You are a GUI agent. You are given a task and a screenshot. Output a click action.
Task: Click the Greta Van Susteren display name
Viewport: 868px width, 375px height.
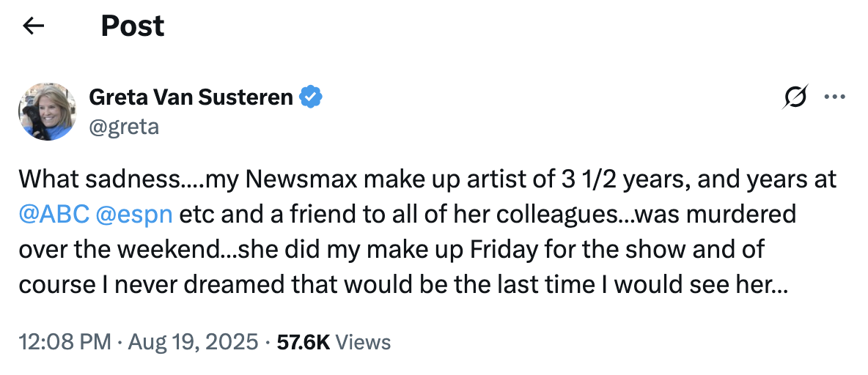(x=191, y=96)
